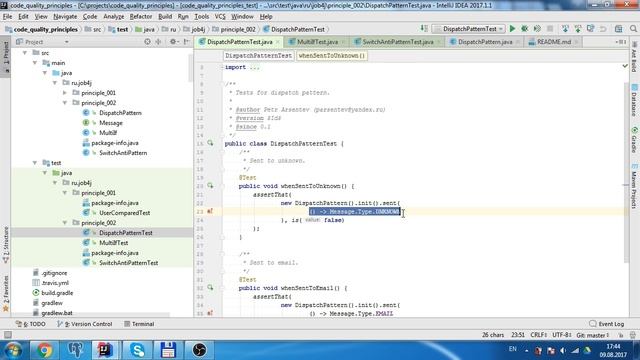The width and height of the screenshot is (640, 360).
Task: Open Skype from the taskbar
Action: click(137, 350)
